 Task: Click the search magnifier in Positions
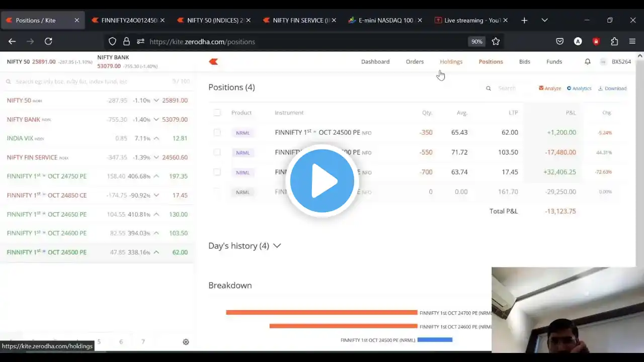pyautogui.click(x=488, y=88)
